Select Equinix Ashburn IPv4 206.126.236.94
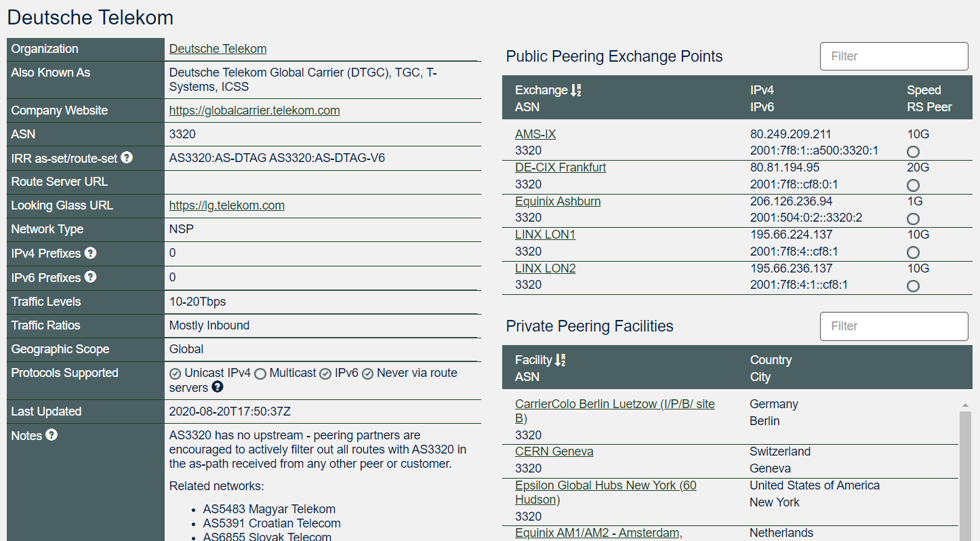The width and height of the screenshot is (980, 541). click(791, 201)
